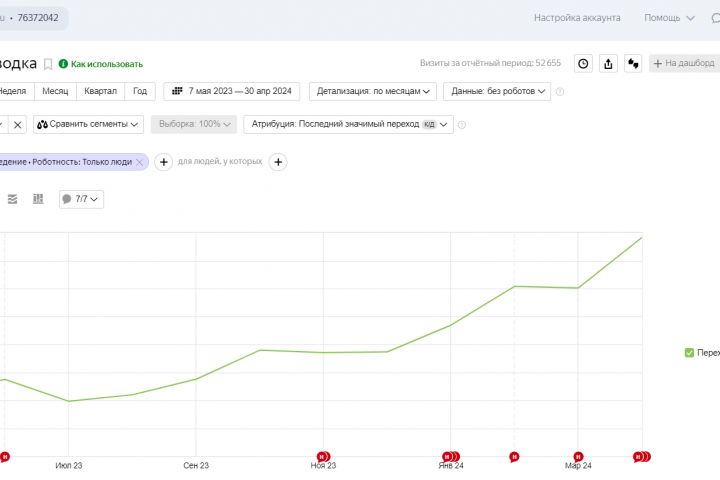The image size is (720, 480).
Task: Click the export/share report icon
Action: coord(608,63)
